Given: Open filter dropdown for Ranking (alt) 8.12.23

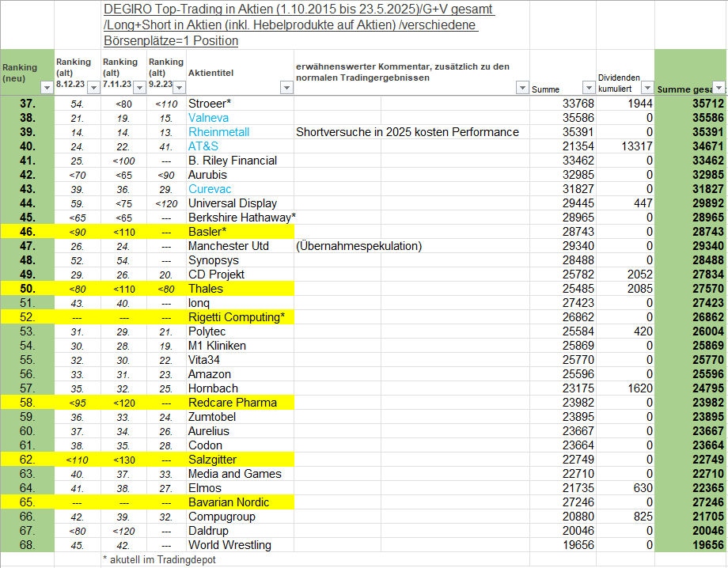Looking at the screenshot, I should point(93,87).
